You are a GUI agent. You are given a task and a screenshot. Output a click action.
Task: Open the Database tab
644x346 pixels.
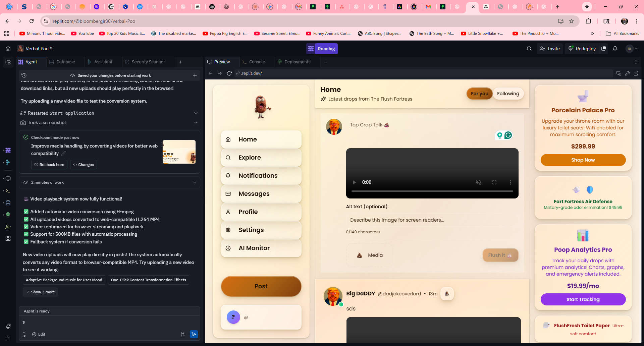click(x=65, y=62)
